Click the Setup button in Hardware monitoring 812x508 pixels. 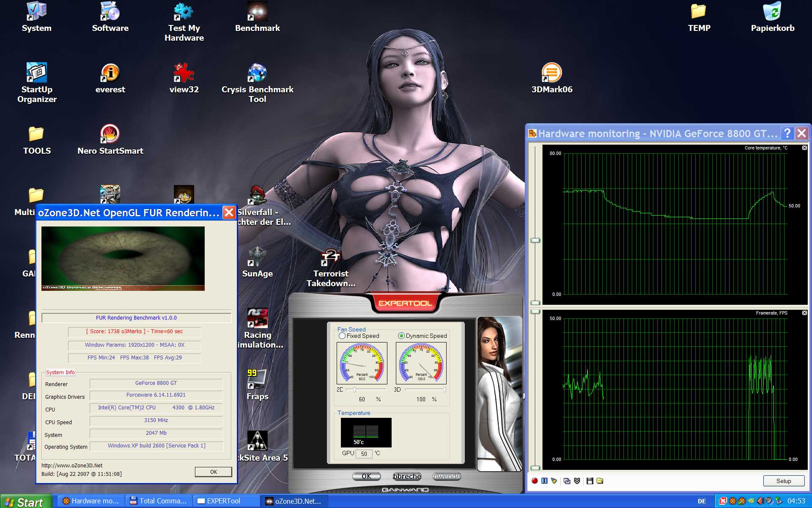(x=783, y=481)
